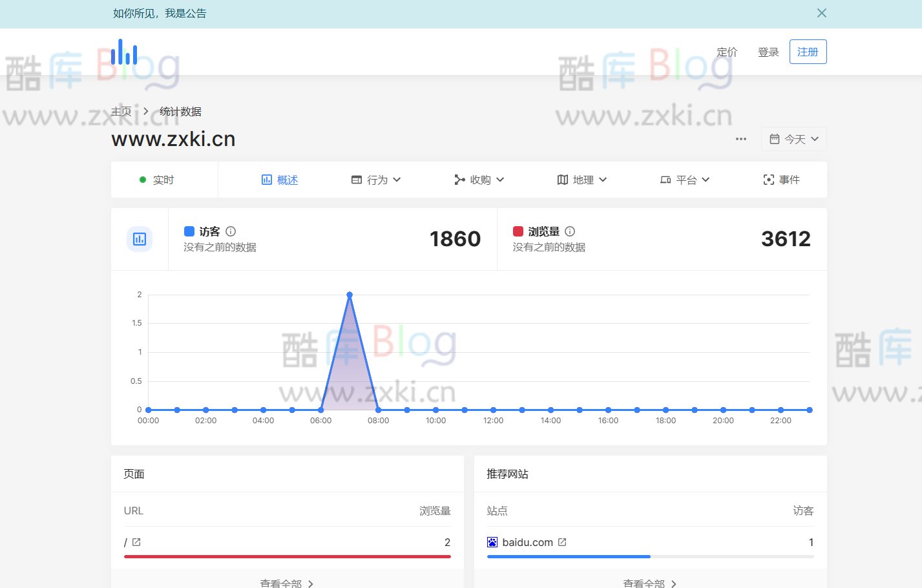This screenshot has height=588, width=922.
Task: Expand the 行为 dropdown
Action: tap(376, 180)
